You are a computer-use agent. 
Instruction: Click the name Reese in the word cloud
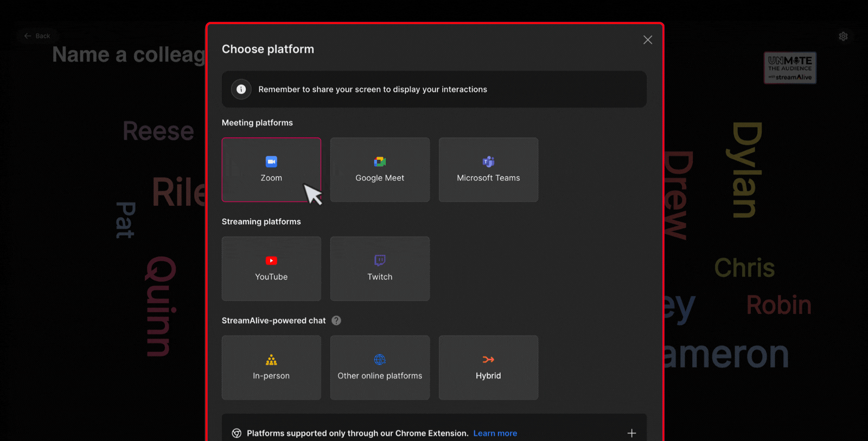pos(158,131)
